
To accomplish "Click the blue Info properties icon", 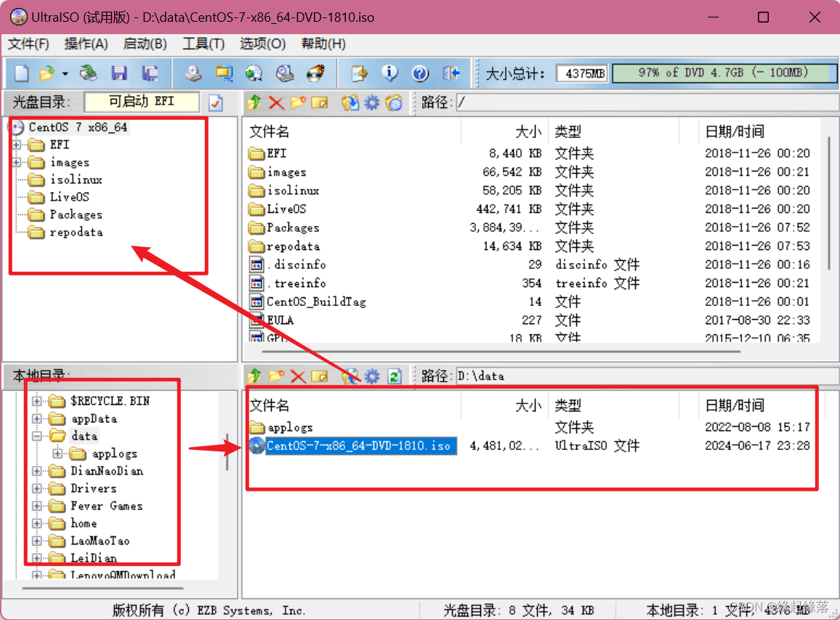I will (x=389, y=73).
